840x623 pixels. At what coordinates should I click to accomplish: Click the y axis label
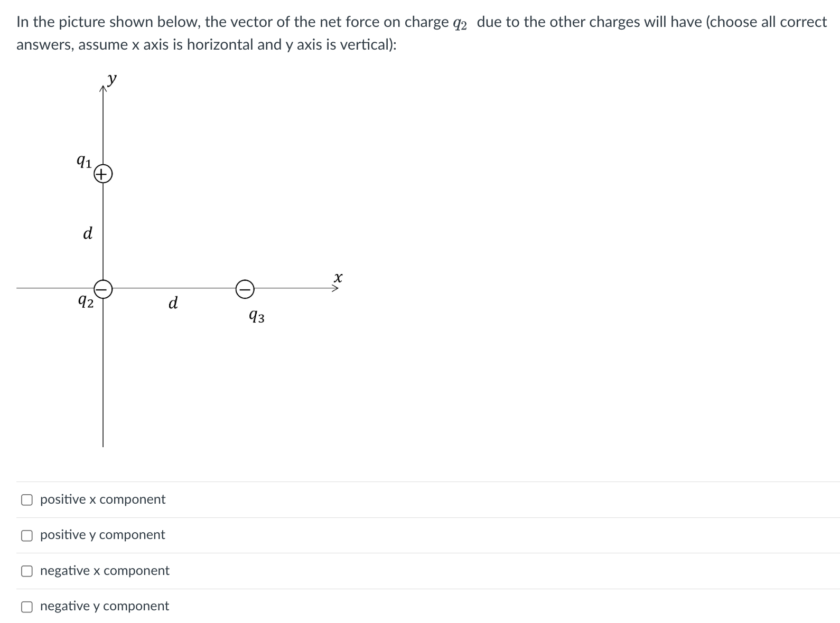[x=112, y=79]
